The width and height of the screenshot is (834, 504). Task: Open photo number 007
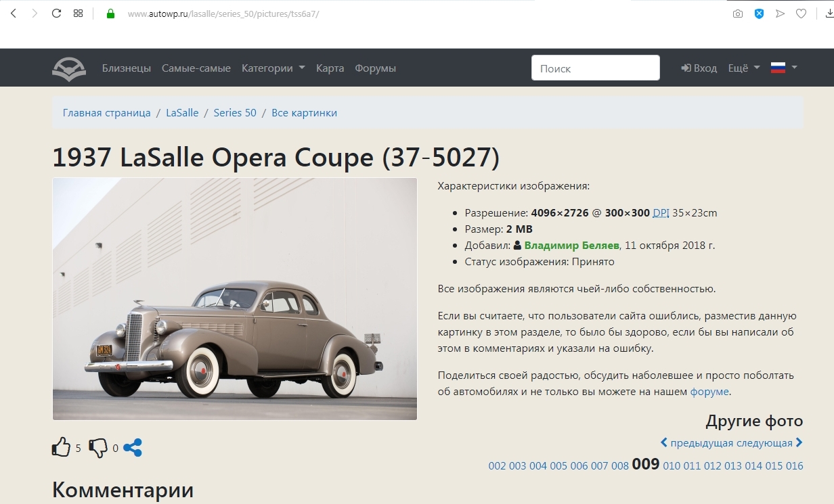tap(600, 466)
